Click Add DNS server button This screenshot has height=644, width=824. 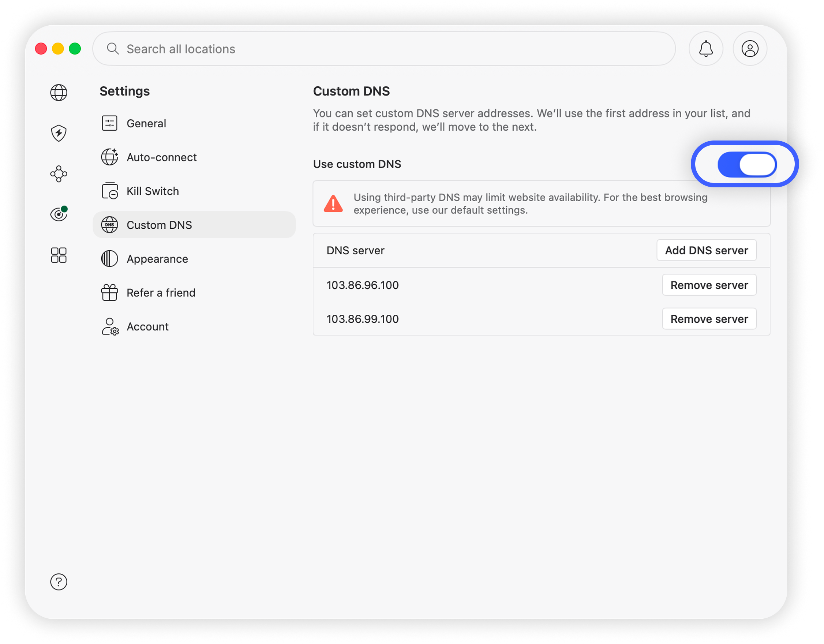(707, 251)
